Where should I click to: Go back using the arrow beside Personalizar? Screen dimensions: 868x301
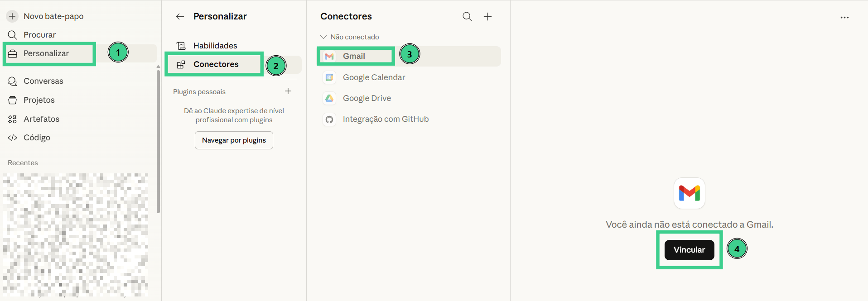tap(180, 17)
